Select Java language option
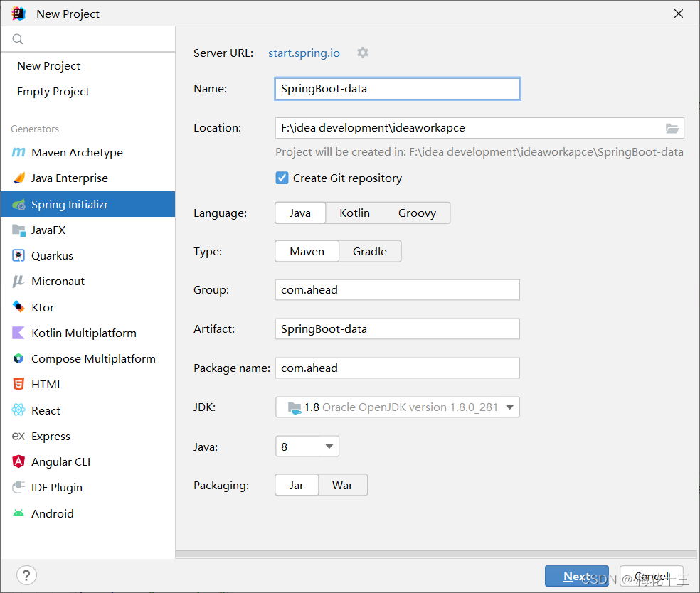The image size is (700, 593). click(x=300, y=213)
